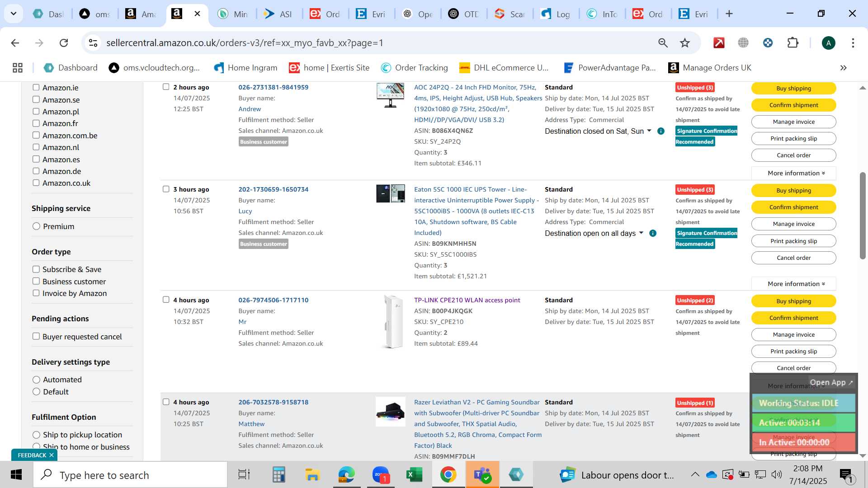Select the Premium shipping service radio
Image resolution: width=868 pixels, height=488 pixels.
(37, 226)
